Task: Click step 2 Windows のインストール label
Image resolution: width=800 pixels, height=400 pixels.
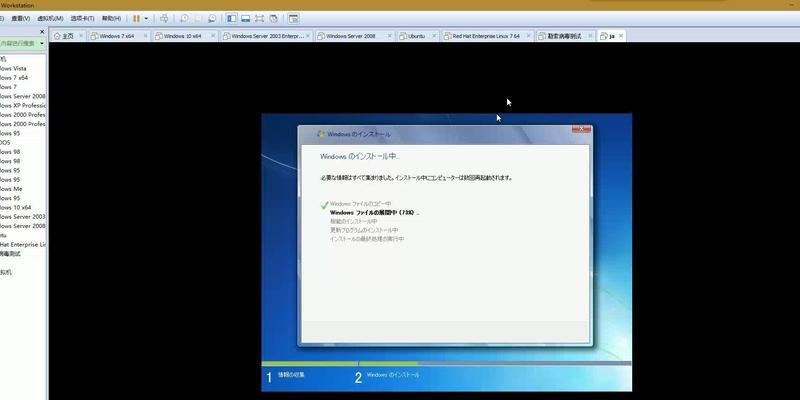Action: point(393,375)
